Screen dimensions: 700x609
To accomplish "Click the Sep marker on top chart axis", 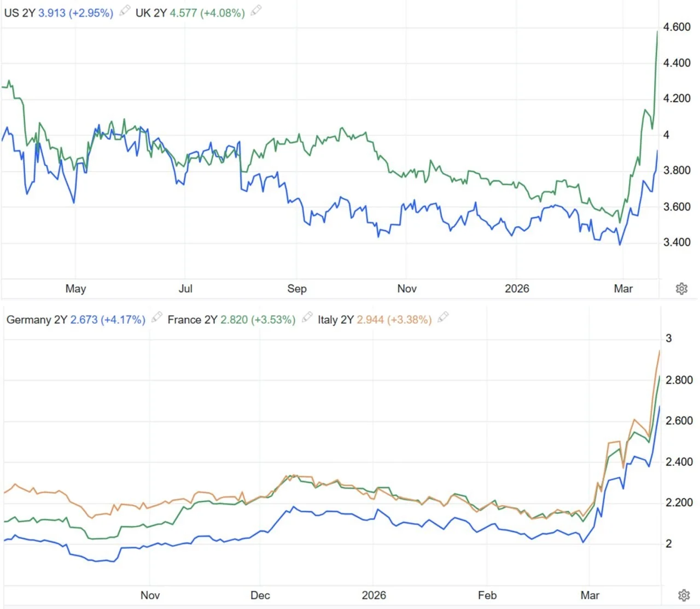I will pyautogui.click(x=297, y=289).
